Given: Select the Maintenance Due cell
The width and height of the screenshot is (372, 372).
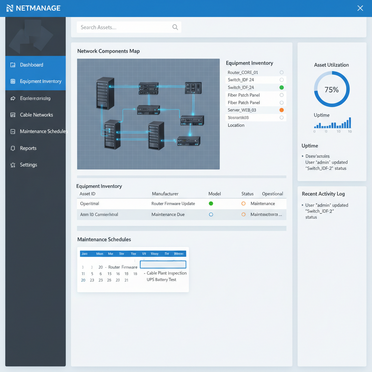Looking at the screenshot, I should coord(168,214).
